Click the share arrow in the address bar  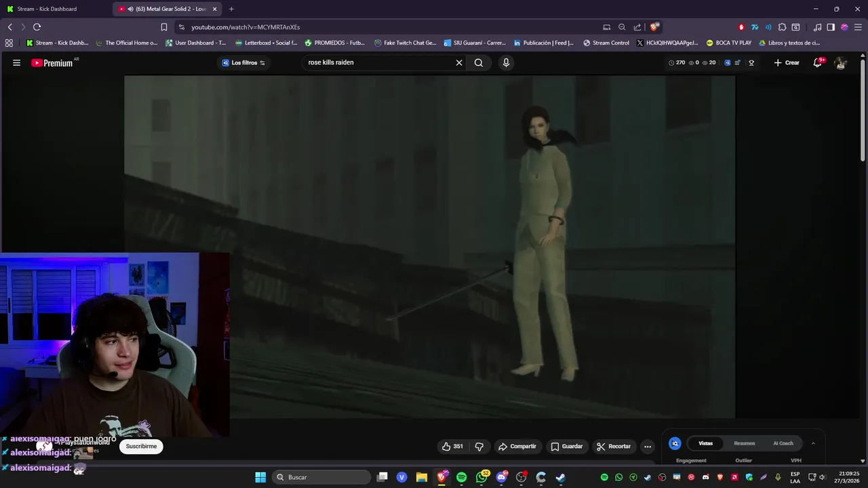(x=637, y=27)
